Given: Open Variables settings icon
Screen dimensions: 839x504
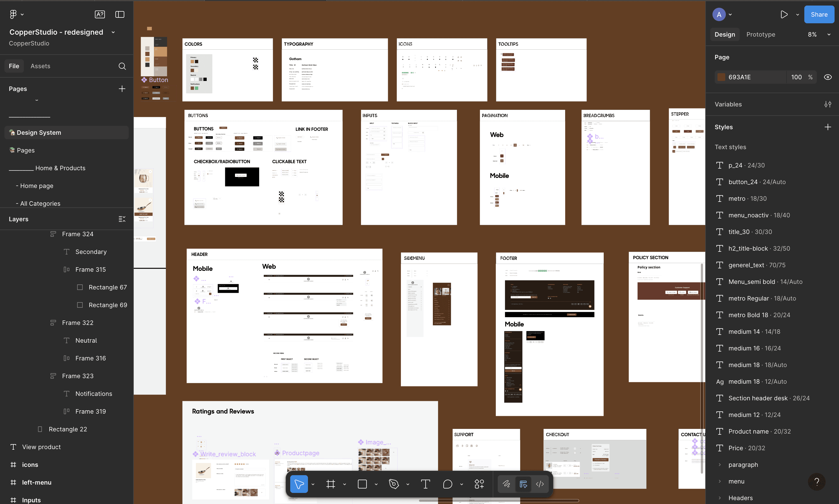Looking at the screenshot, I should click(x=828, y=104).
